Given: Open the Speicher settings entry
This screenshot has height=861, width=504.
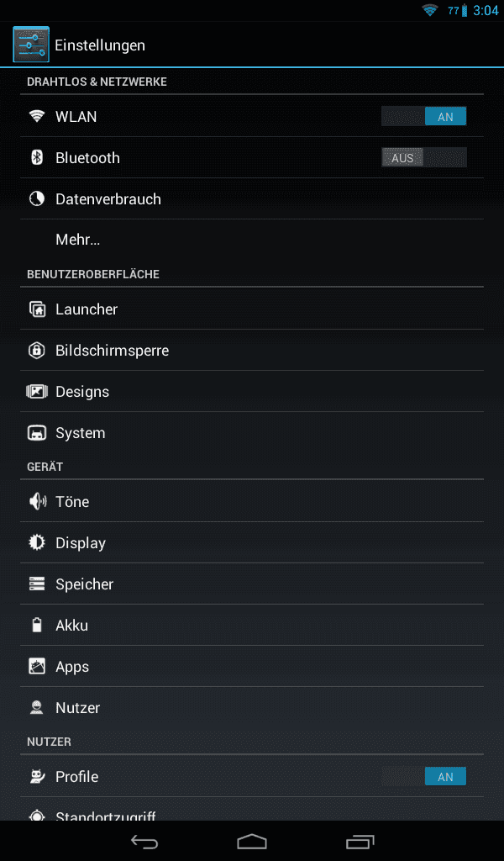Looking at the screenshot, I should [252, 584].
